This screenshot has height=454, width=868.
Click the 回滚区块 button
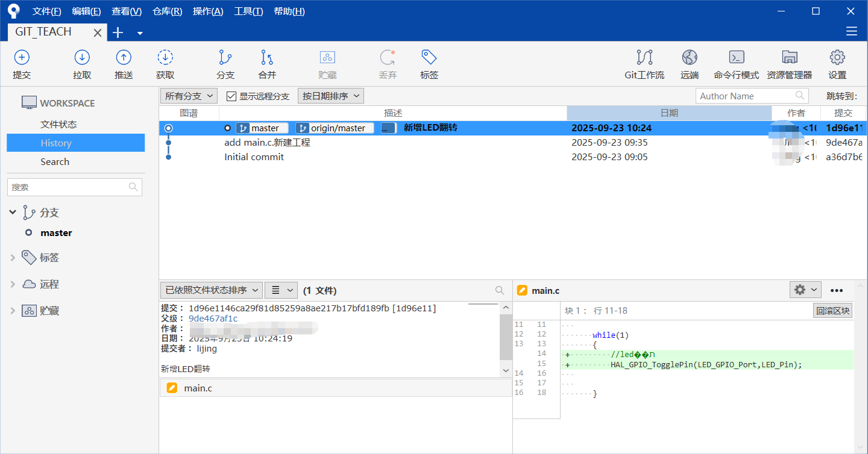pyautogui.click(x=832, y=311)
